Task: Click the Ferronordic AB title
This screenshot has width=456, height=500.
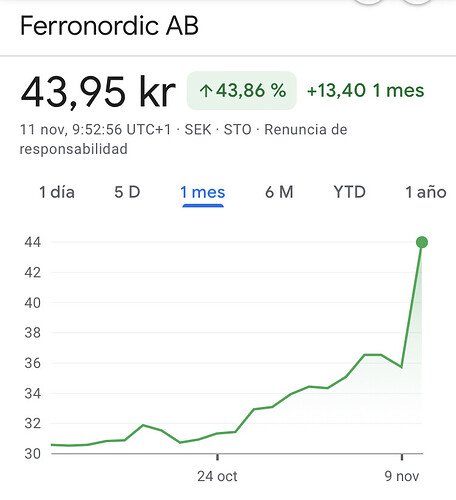Action: point(109,26)
